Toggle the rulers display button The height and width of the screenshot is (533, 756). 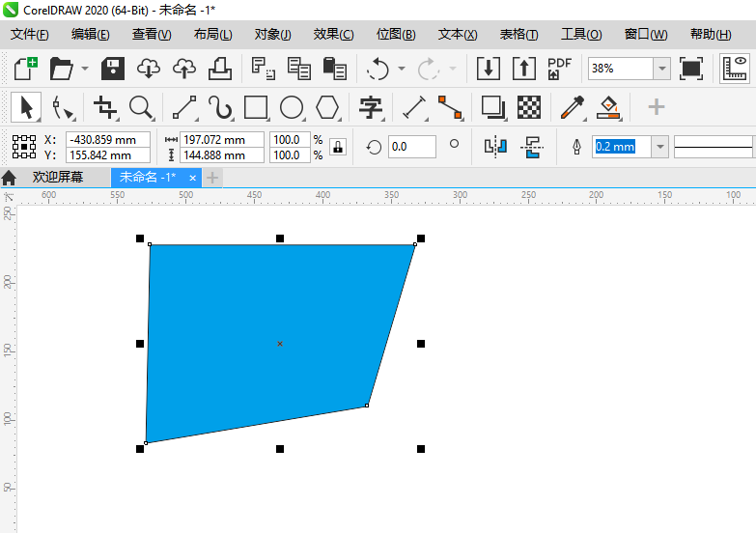(737, 69)
